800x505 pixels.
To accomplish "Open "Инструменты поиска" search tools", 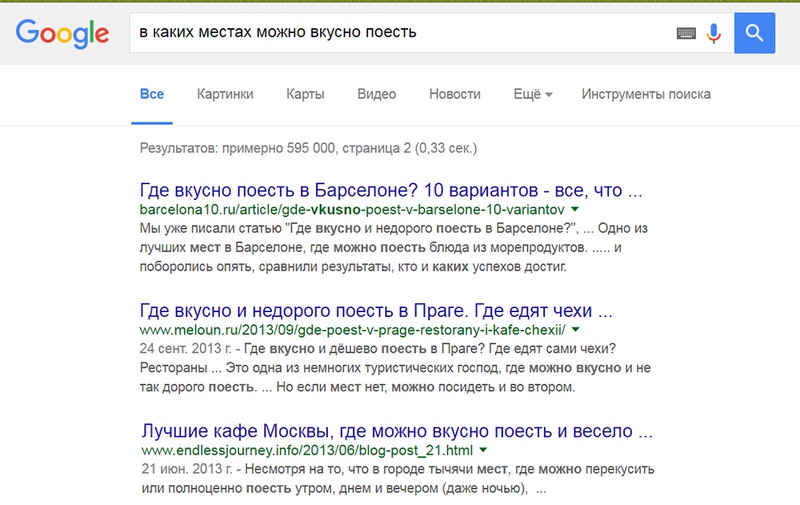I will (646, 94).
